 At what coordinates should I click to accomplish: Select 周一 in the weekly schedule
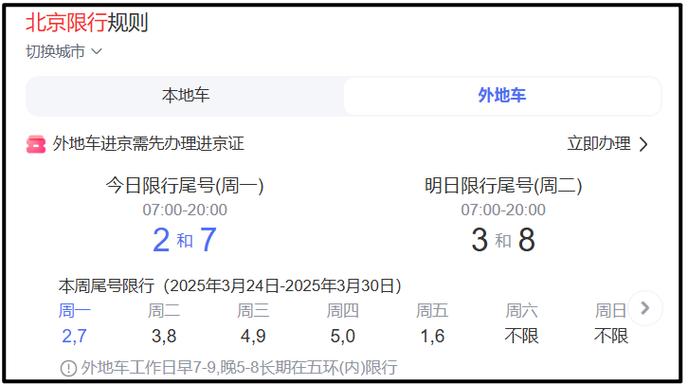click(x=74, y=311)
